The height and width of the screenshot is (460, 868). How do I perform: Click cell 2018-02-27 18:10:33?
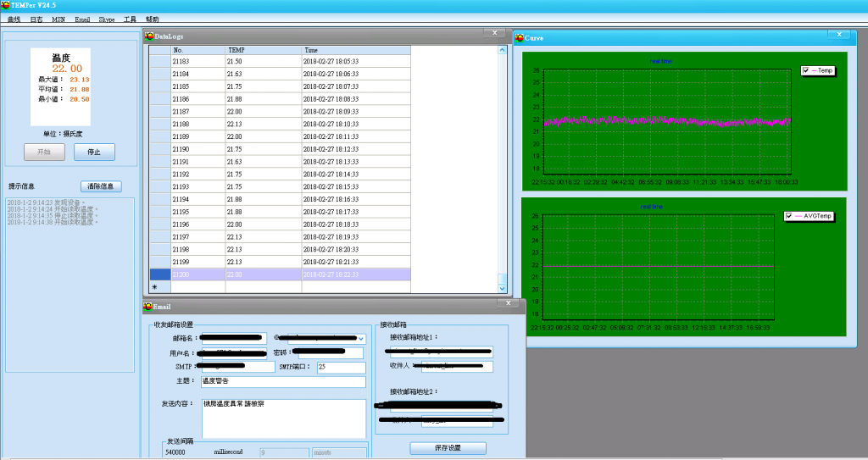coord(357,124)
